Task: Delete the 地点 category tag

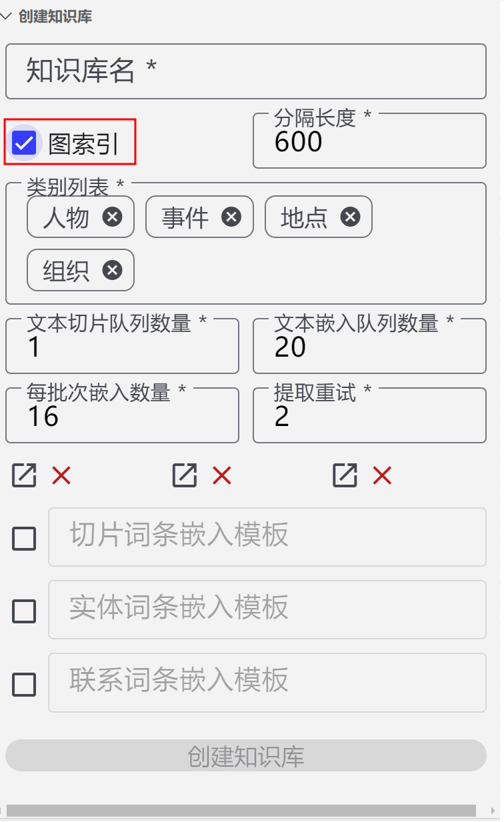Action: (x=350, y=217)
